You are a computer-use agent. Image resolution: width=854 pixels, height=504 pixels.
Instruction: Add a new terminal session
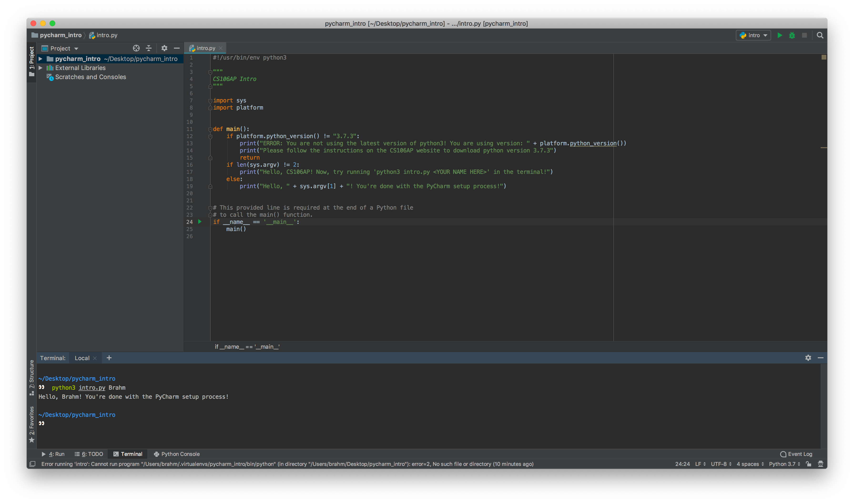[x=109, y=358]
